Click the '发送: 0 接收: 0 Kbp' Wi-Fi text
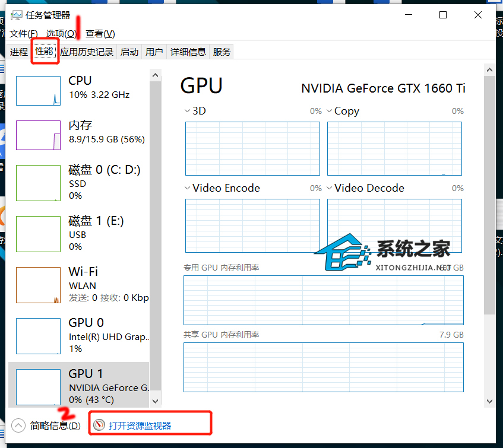 click(109, 298)
